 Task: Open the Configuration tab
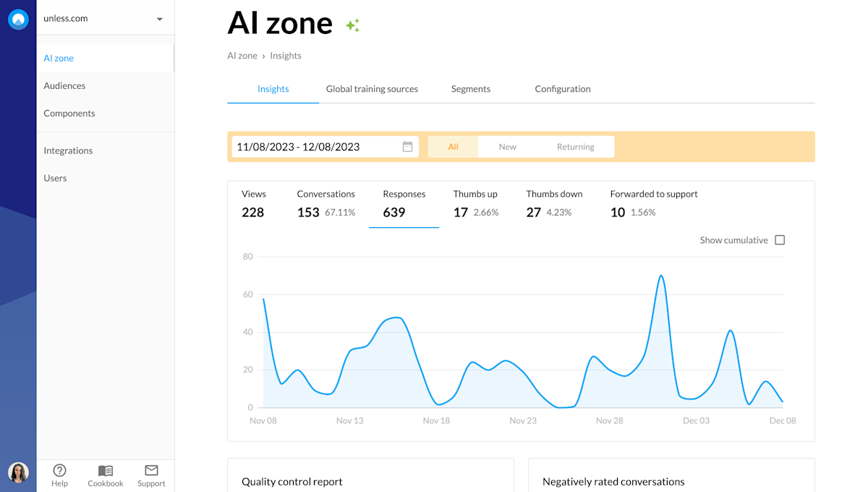pos(563,88)
